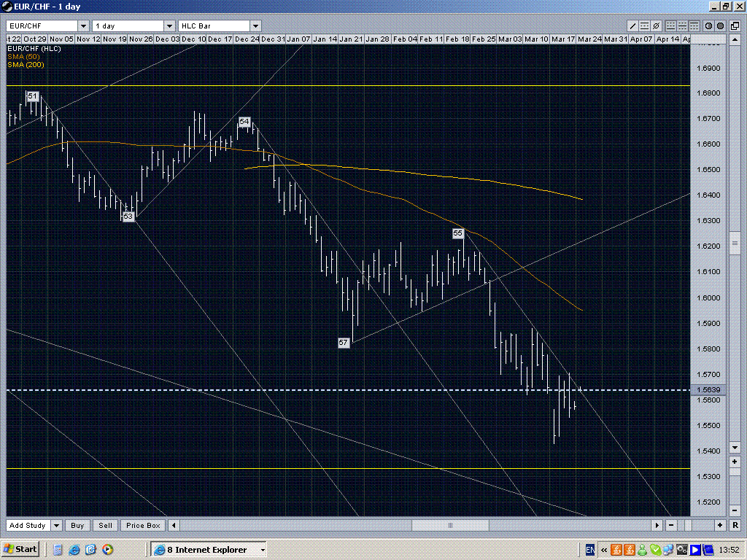Expand the Add Study dropdown arrow
Screen dimensions: 747x560
pyautogui.click(x=57, y=525)
